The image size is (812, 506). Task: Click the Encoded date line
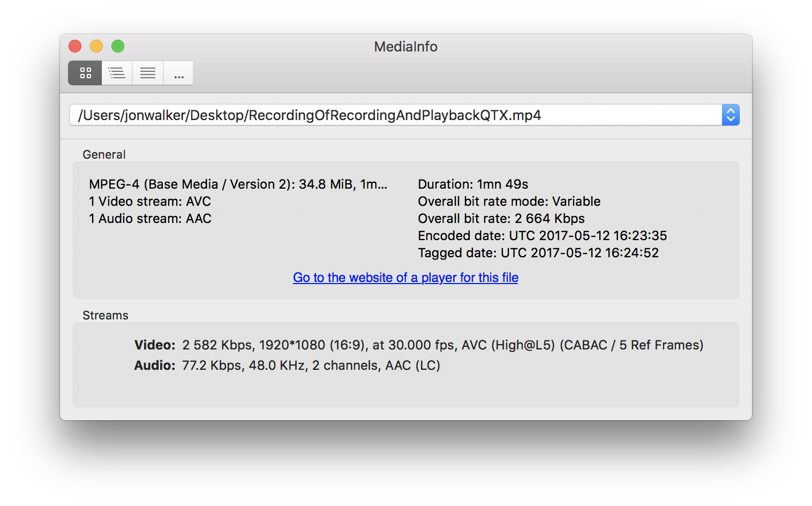tap(542, 236)
